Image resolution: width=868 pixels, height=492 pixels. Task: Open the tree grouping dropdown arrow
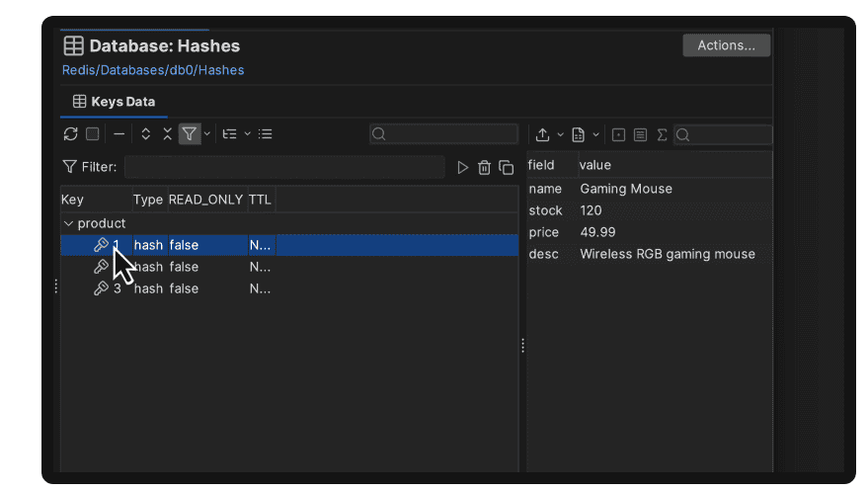click(248, 134)
